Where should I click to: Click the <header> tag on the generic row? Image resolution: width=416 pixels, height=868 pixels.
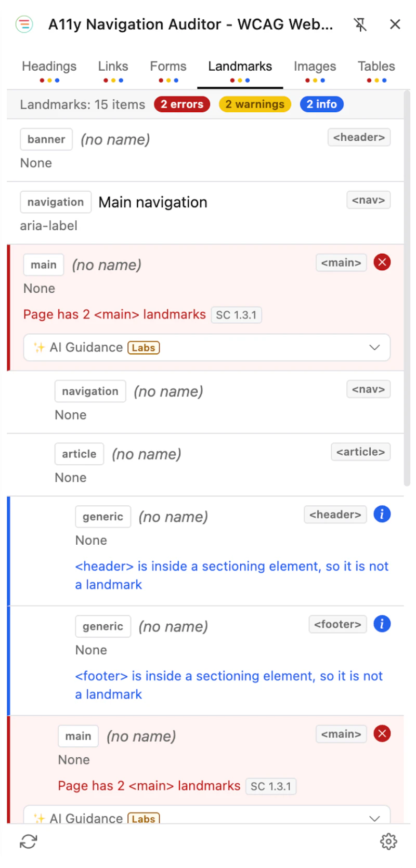(x=335, y=515)
